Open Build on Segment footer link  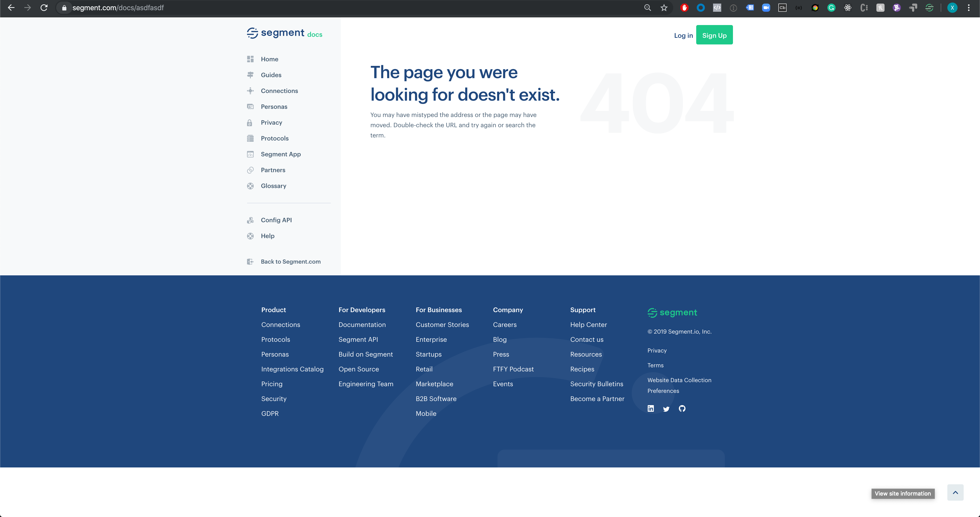[x=365, y=355]
